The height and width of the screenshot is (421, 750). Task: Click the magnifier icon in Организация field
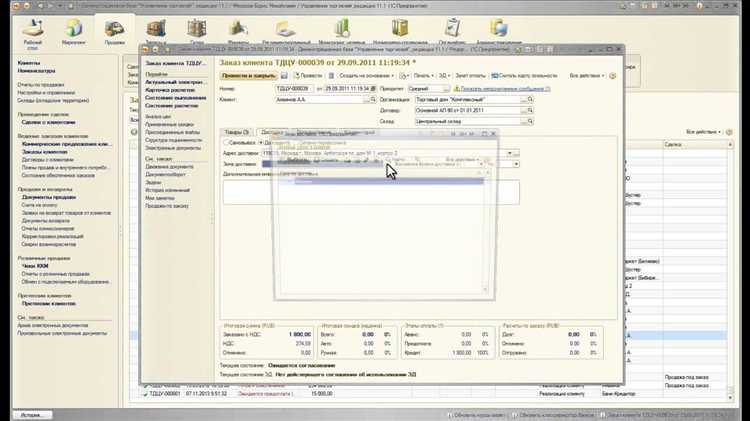[x=530, y=100]
